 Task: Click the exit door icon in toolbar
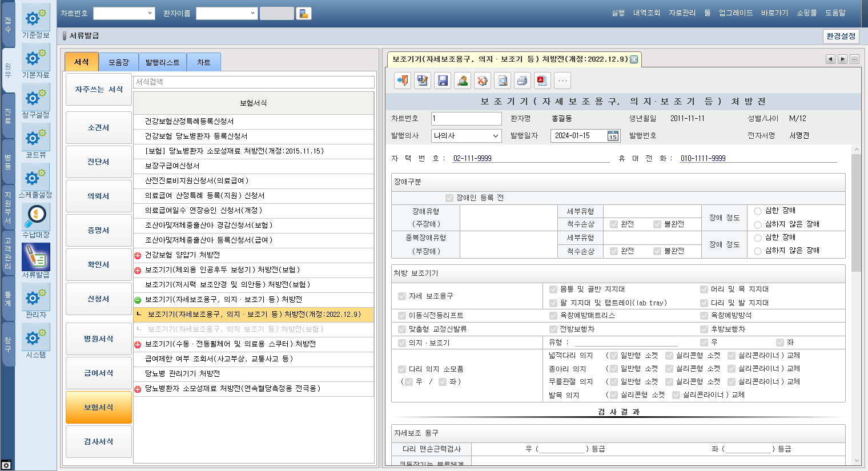point(403,80)
